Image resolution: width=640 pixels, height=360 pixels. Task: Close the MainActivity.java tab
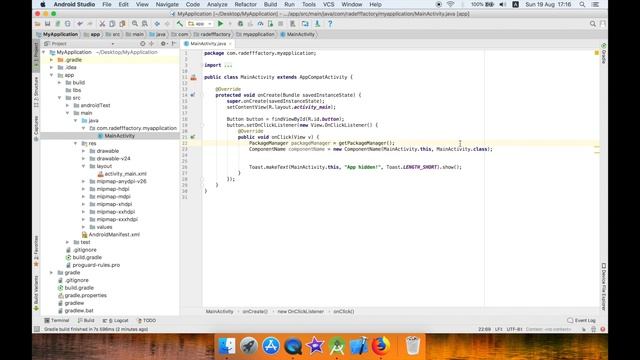pos(230,43)
